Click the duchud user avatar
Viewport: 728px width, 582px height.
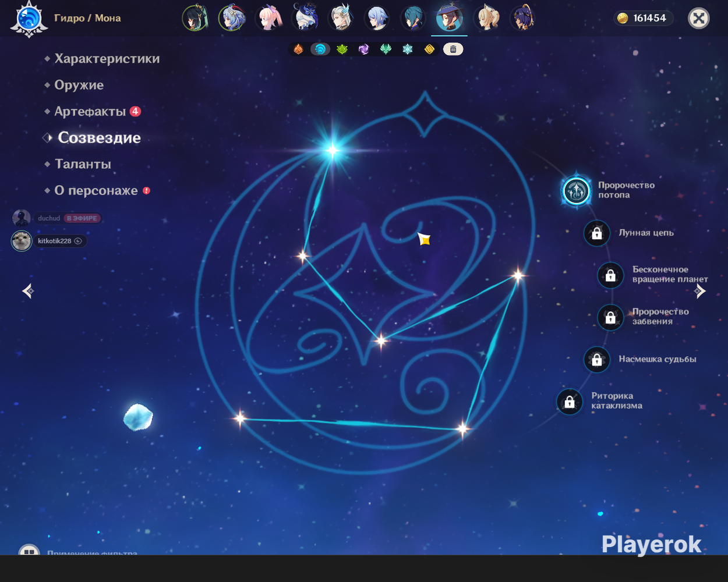22,218
